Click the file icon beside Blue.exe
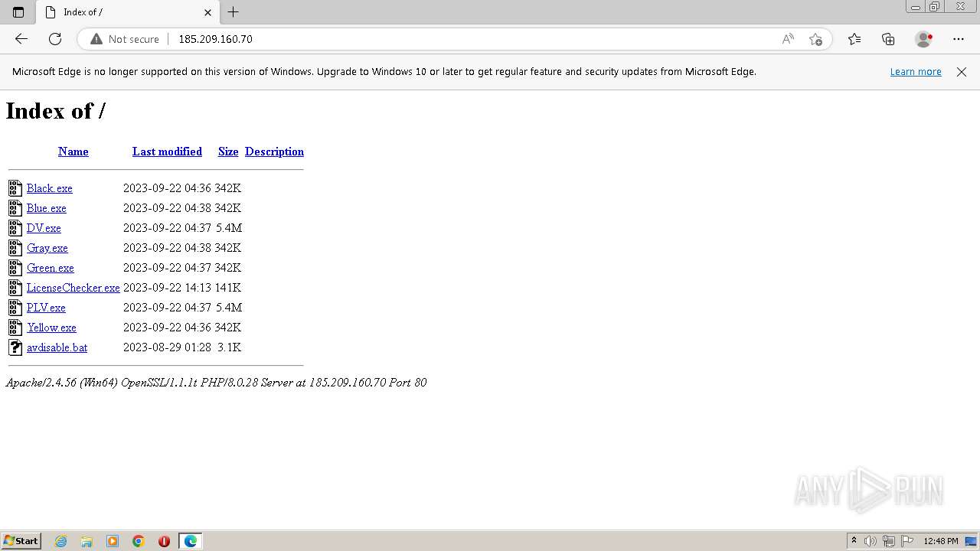 15,208
